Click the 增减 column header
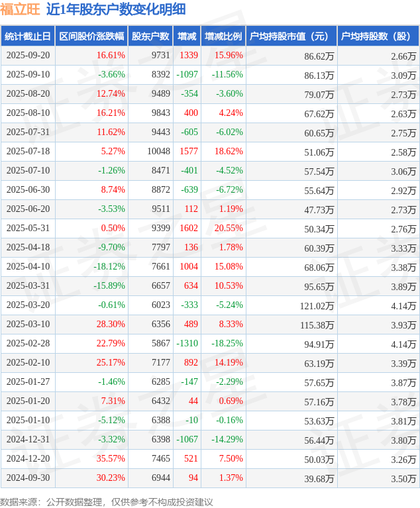420x508 pixels. pos(187,36)
